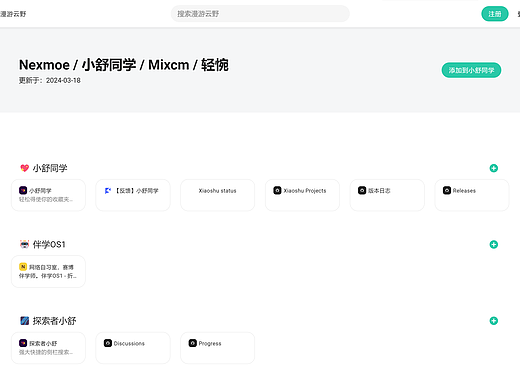The image size is (520, 390).
Task: Click yellow N icon in 网络自习室 card
Action: click(x=23, y=267)
